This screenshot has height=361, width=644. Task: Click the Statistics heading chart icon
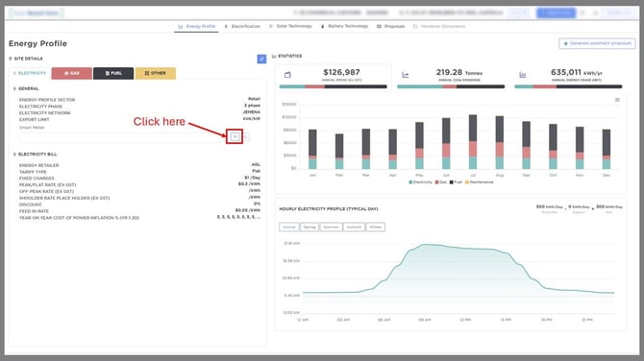(x=274, y=57)
